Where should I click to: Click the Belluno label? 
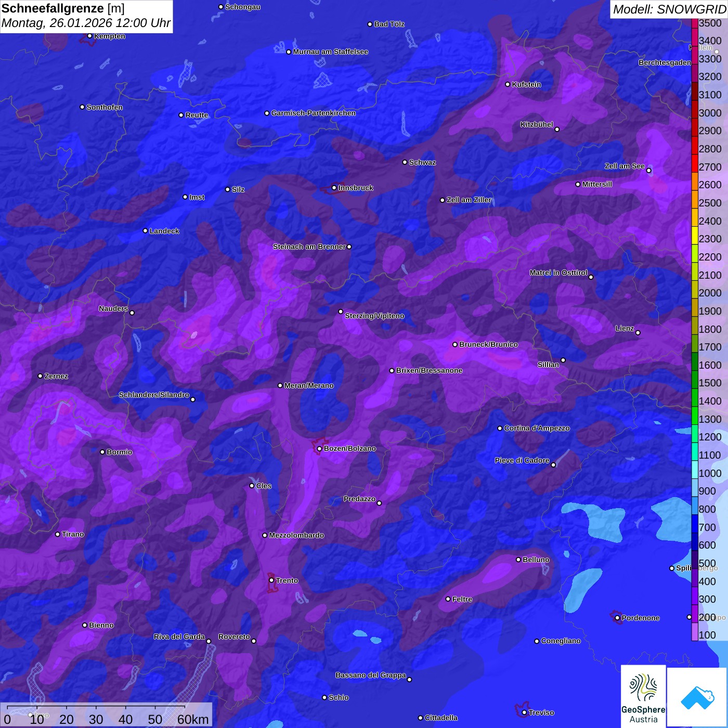point(536,560)
